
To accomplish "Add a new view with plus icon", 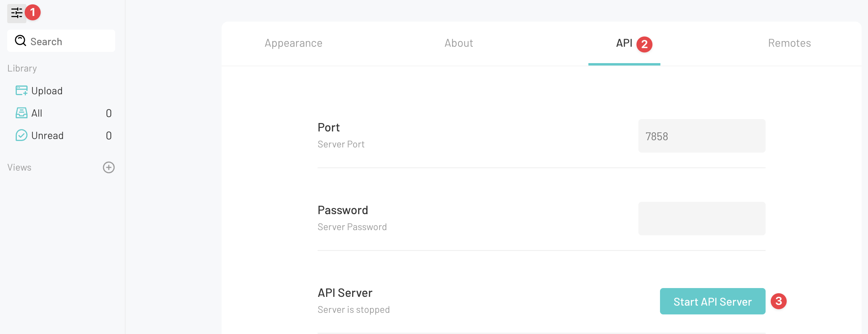I will tap(109, 167).
